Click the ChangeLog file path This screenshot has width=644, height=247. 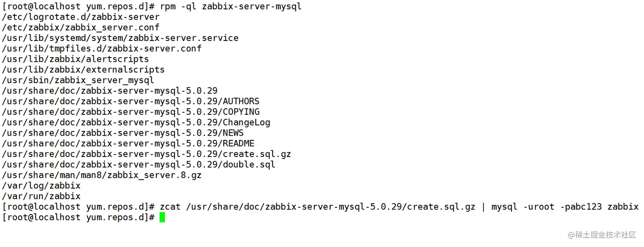pos(136,122)
